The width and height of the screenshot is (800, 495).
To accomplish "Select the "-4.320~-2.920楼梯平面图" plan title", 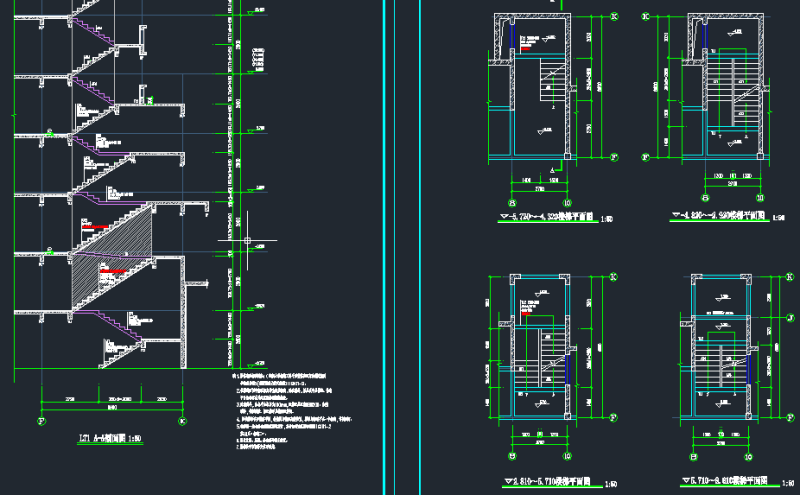I will (724, 214).
